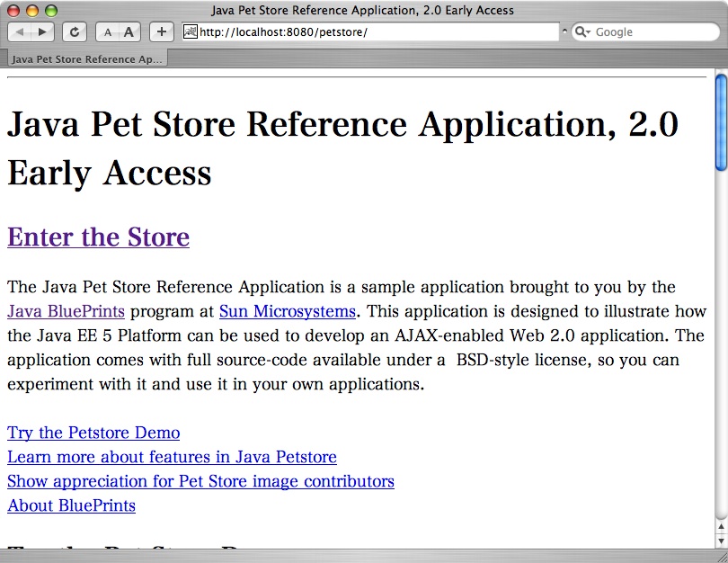
Task: Reload the page using the refresh icon
Action: (75, 31)
